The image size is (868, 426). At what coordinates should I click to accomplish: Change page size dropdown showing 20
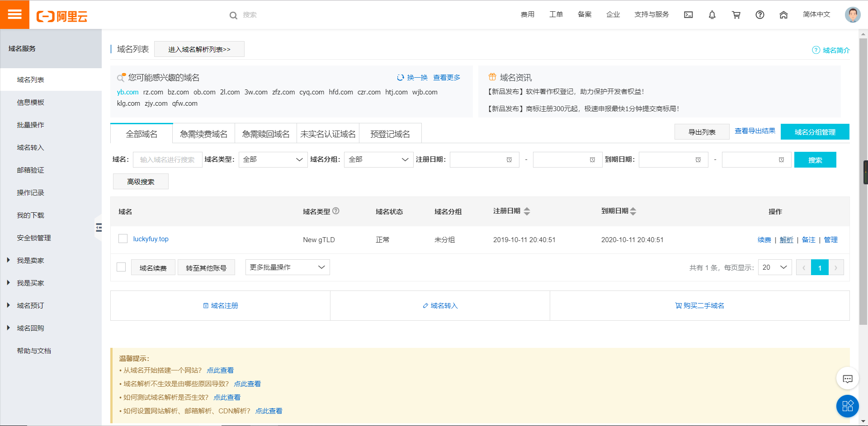pos(775,267)
